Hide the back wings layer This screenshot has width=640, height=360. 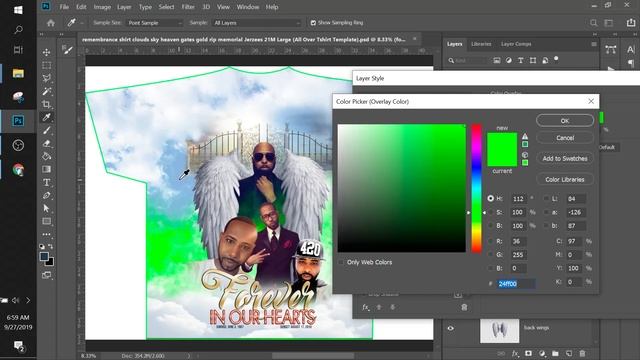(451, 328)
